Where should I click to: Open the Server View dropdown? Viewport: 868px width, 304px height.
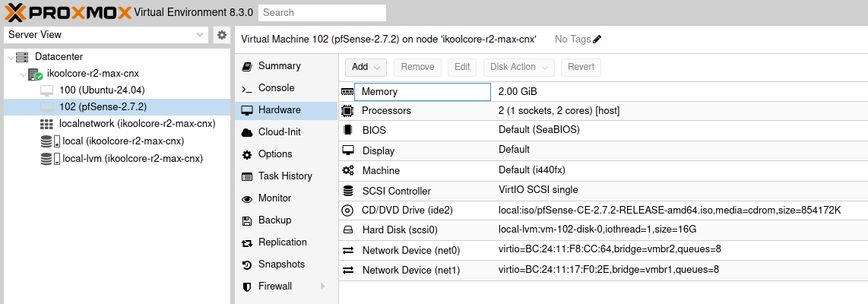tap(200, 35)
